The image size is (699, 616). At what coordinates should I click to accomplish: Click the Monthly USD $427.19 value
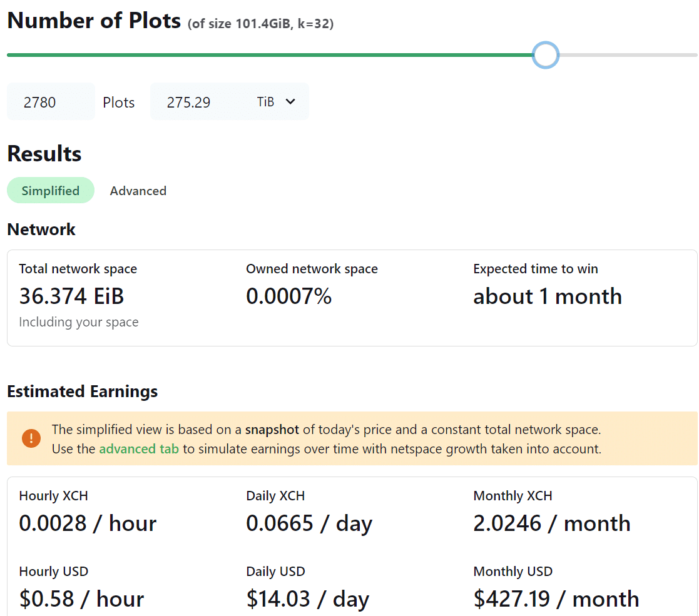[556, 598]
